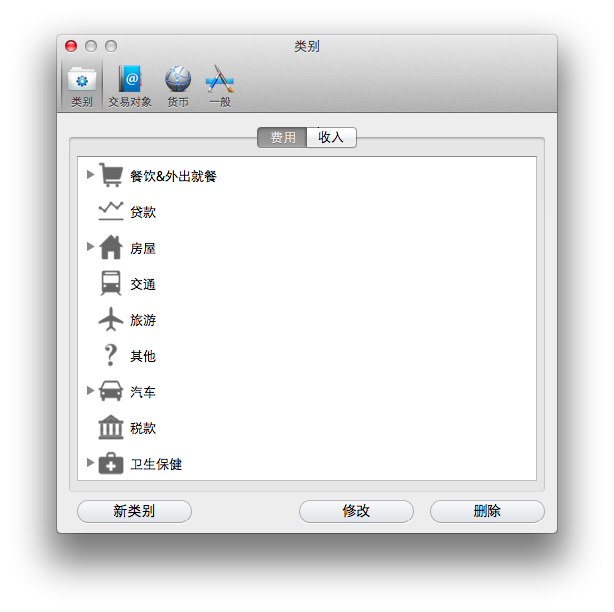Image resolution: width=614 pixels, height=612 pixels.
Task: Open the 交易对象 address book icon
Action: [130, 86]
